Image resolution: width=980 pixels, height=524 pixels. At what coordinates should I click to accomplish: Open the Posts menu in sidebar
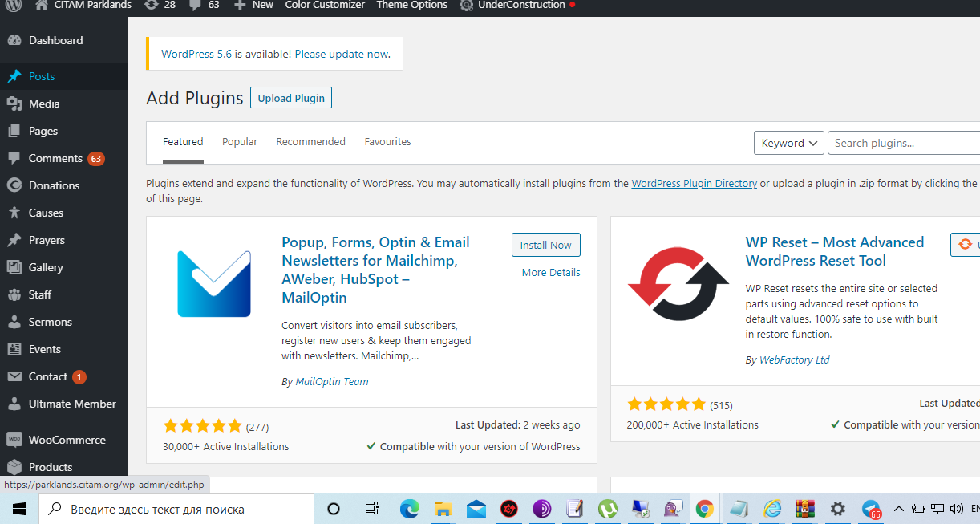coord(42,76)
